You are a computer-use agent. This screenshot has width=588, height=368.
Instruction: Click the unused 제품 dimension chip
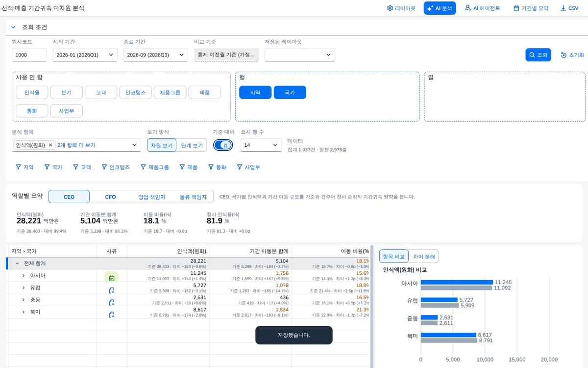205,92
